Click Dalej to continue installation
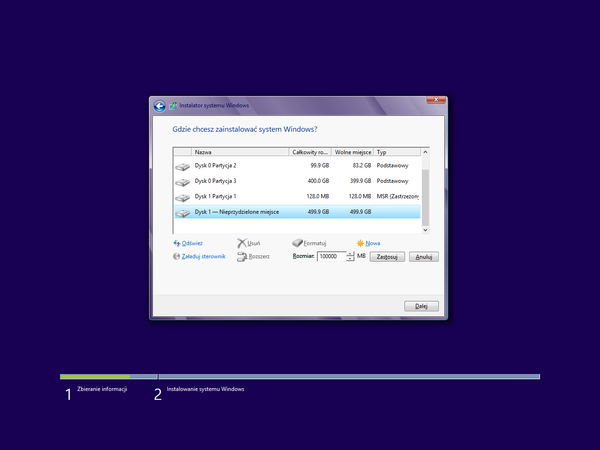The image size is (600, 450). [x=421, y=305]
